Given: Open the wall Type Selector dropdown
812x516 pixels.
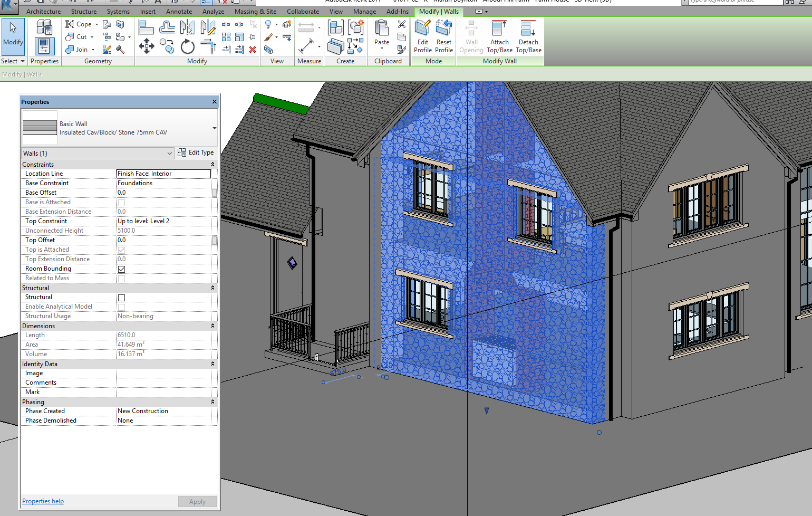Looking at the screenshot, I should pos(214,128).
